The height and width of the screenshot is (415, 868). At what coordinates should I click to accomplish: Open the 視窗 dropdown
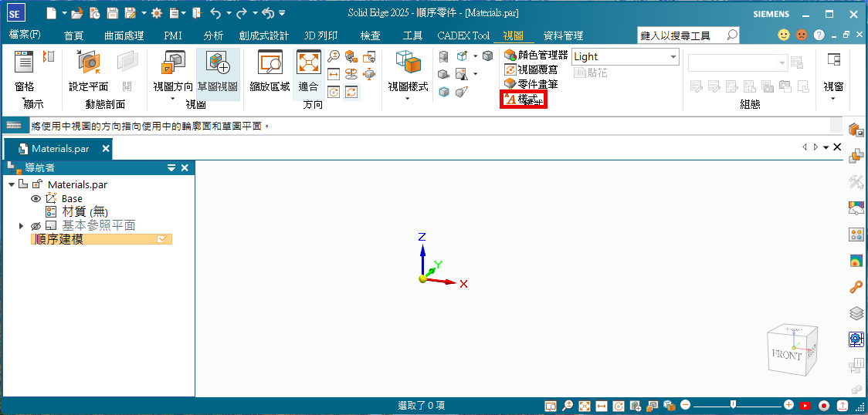tap(833, 99)
